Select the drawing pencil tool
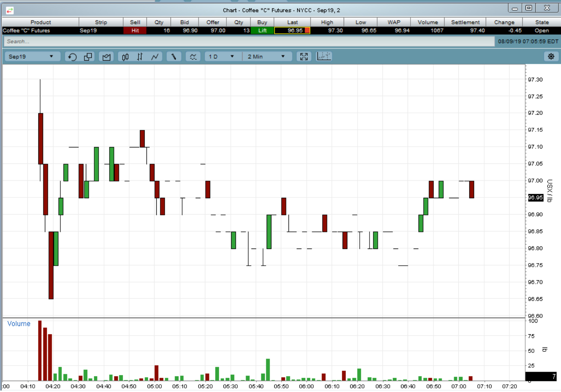This screenshot has height=392, width=561. 174,57
